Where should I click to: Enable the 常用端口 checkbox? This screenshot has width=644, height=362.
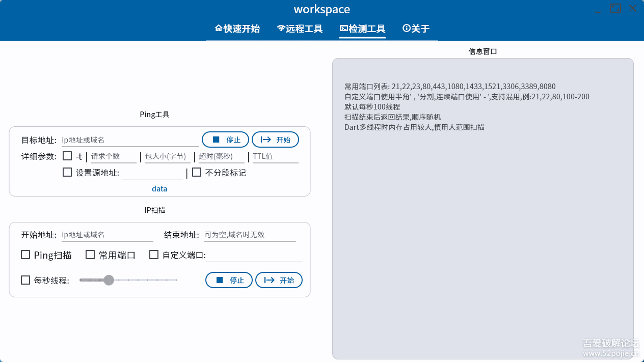click(90, 255)
